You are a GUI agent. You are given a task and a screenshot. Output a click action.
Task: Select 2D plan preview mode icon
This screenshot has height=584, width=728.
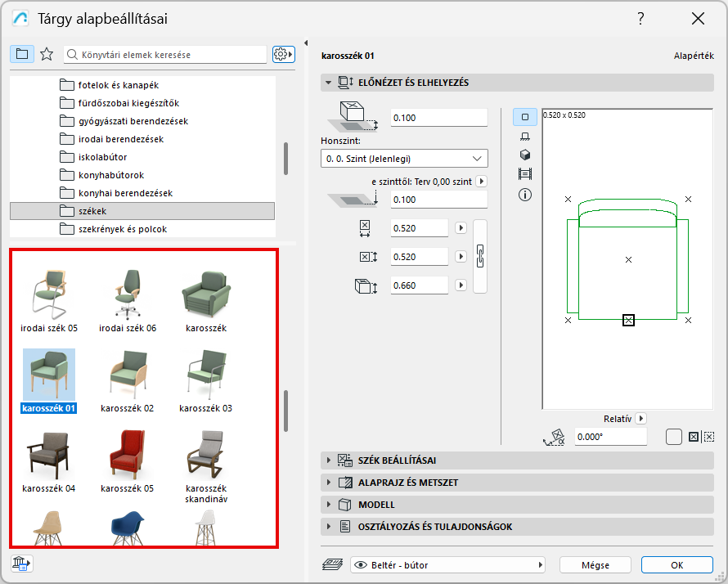pos(524,117)
